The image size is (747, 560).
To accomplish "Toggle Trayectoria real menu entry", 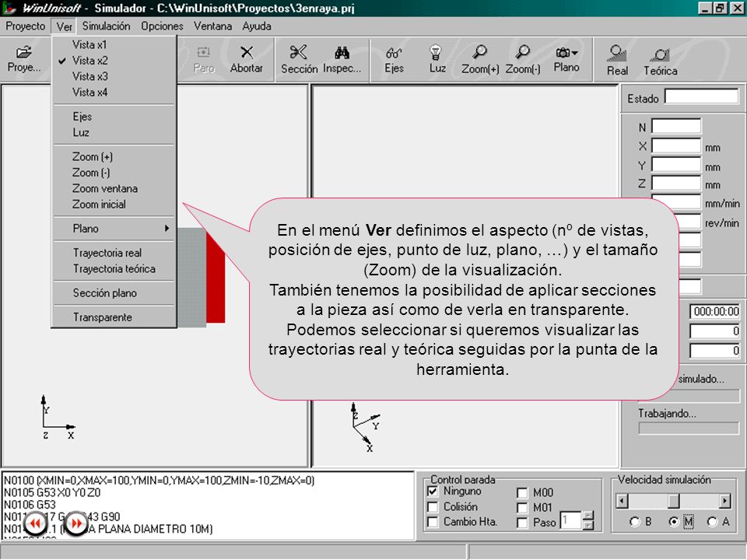I will tap(114, 253).
